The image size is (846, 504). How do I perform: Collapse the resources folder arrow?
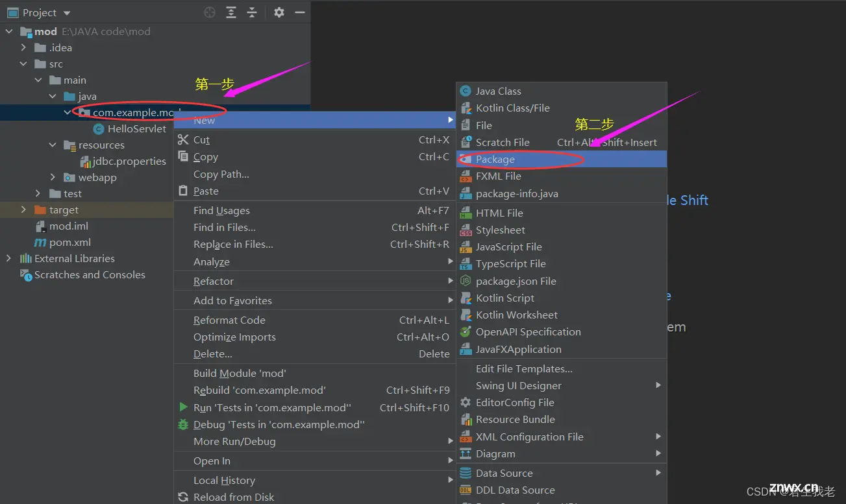[53, 145]
